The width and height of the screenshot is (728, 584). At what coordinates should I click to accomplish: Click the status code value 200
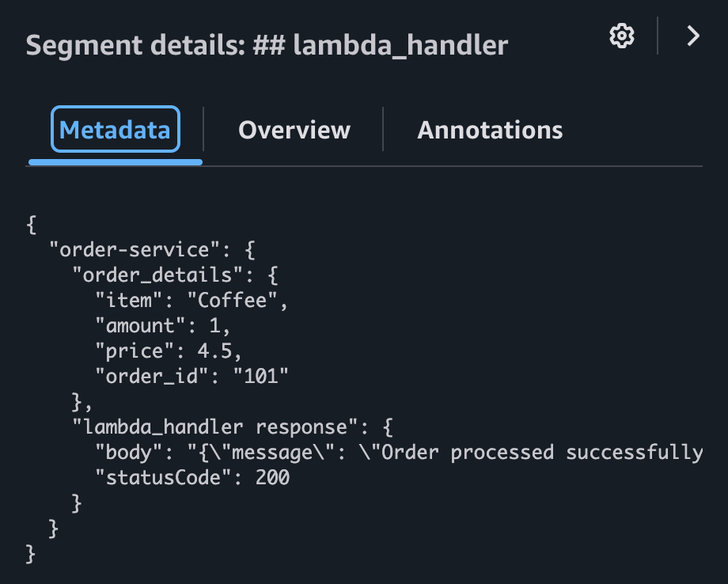click(x=273, y=478)
